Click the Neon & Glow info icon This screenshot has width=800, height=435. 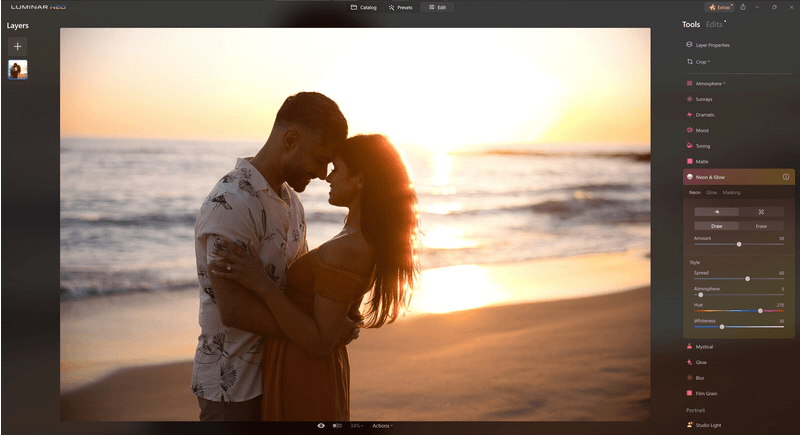786,177
